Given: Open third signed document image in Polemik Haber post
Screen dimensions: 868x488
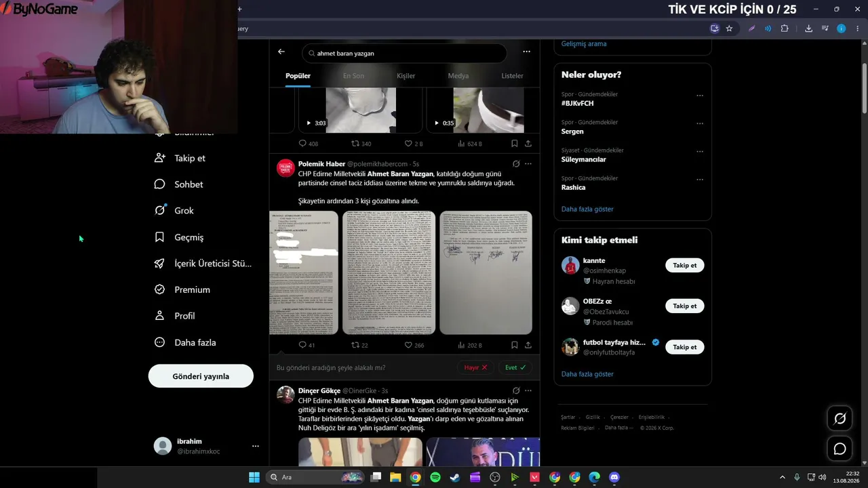Looking at the screenshot, I should 486,272.
